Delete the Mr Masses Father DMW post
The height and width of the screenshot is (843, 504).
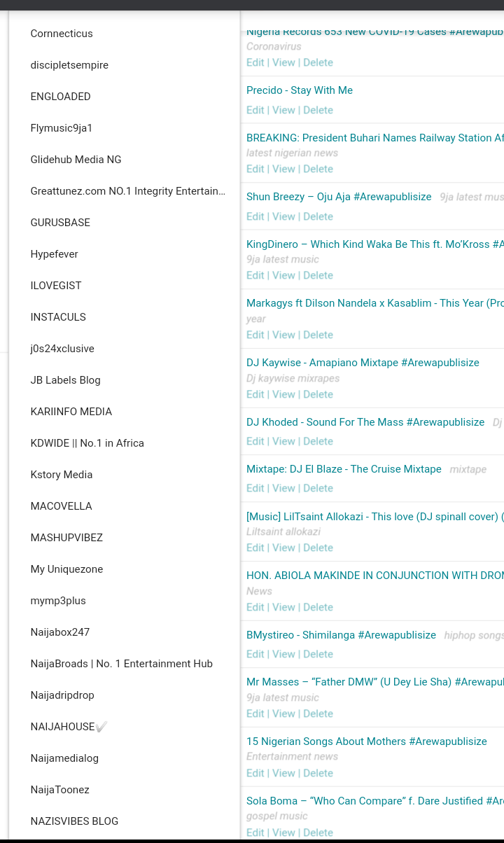click(x=318, y=713)
